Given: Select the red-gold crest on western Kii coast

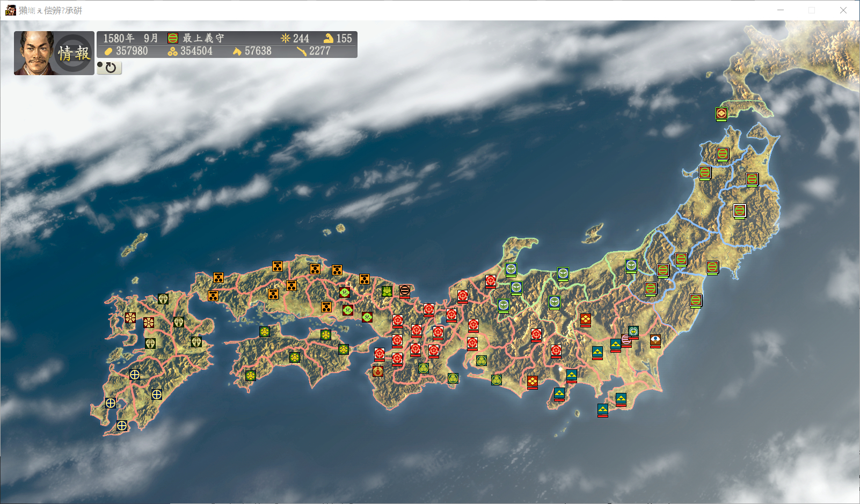Looking at the screenshot, I should [x=378, y=371].
